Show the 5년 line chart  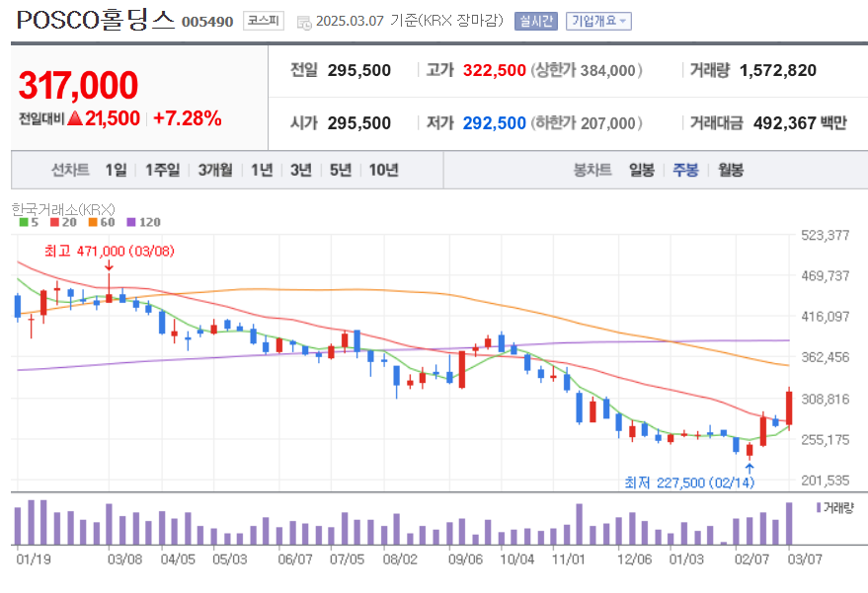341,170
